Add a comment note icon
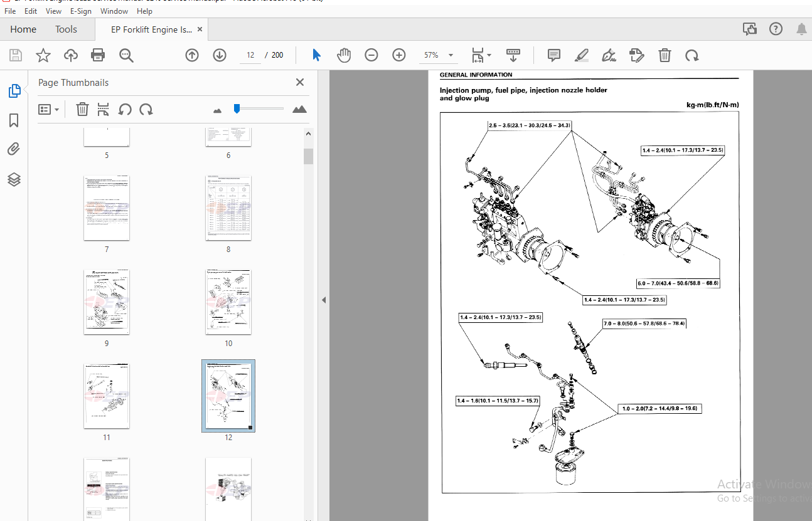The height and width of the screenshot is (521, 812). pyautogui.click(x=554, y=55)
